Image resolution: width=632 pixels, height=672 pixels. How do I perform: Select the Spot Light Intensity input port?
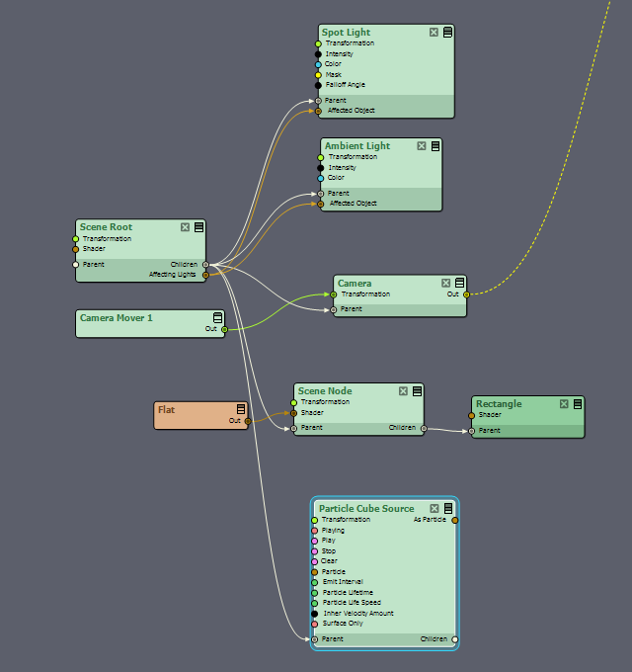(x=318, y=54)
